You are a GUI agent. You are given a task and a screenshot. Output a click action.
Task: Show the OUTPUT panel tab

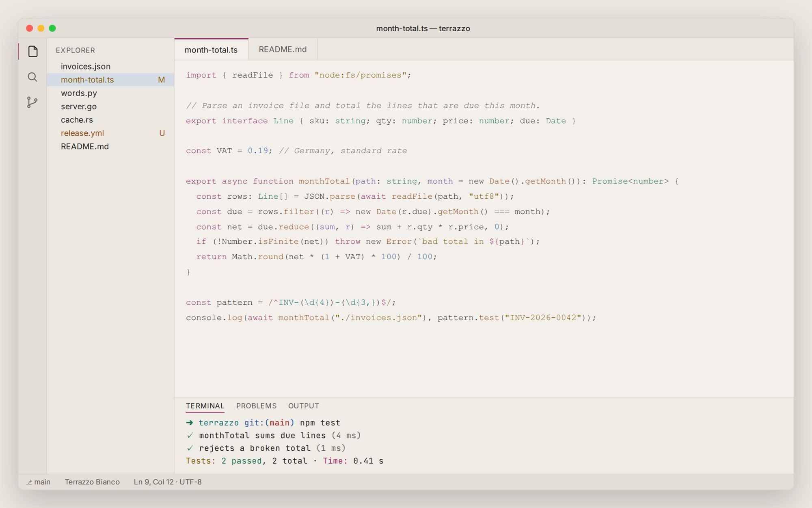pyautogui.click(x=303, y=406)
